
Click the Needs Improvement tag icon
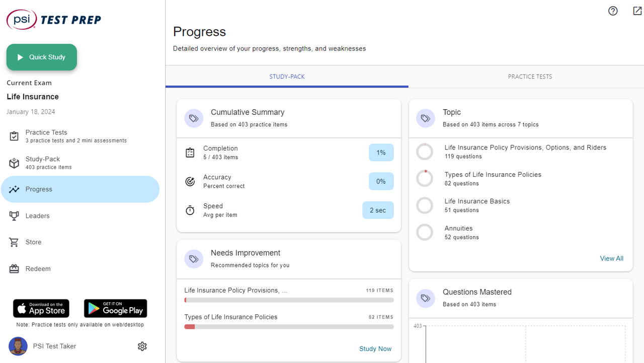coord(194,259)
